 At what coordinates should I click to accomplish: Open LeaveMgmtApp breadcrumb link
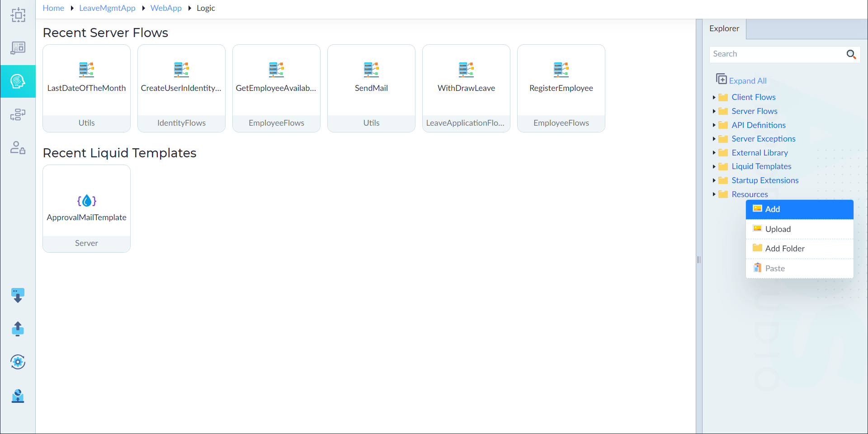[107, 8]
